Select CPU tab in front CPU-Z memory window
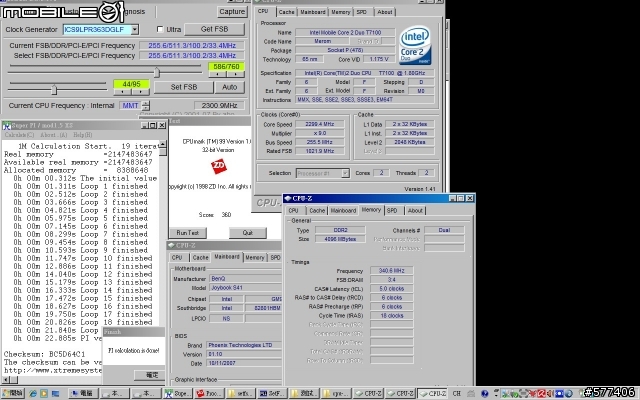 [293, 211]
